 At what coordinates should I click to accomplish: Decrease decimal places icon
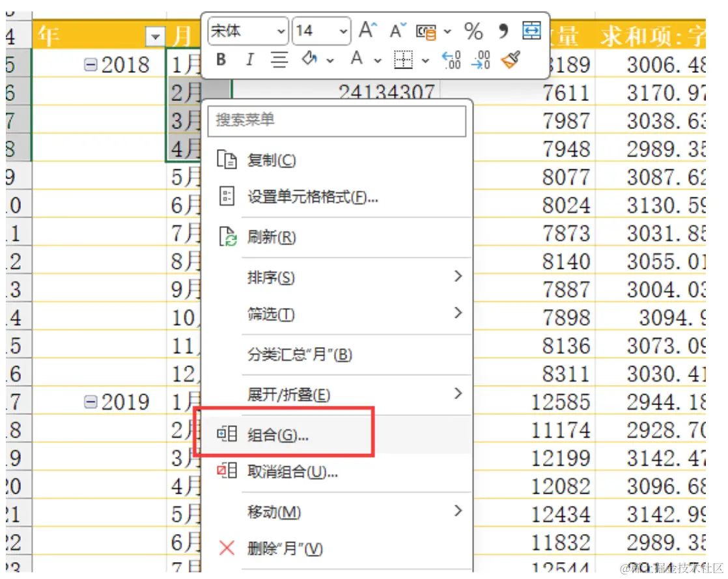tap(481, 60)
